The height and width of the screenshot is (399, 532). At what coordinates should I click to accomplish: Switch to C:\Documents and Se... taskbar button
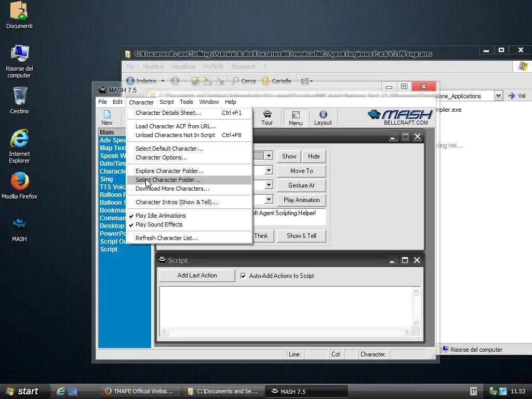(x=222, y=391)
